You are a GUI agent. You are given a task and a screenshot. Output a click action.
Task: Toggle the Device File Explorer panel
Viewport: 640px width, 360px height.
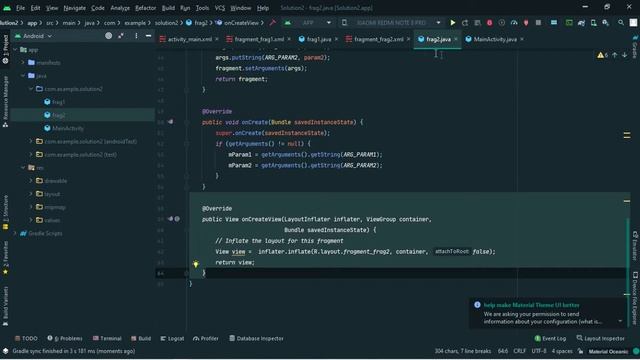pyautogui.click(x=635, y=297)
